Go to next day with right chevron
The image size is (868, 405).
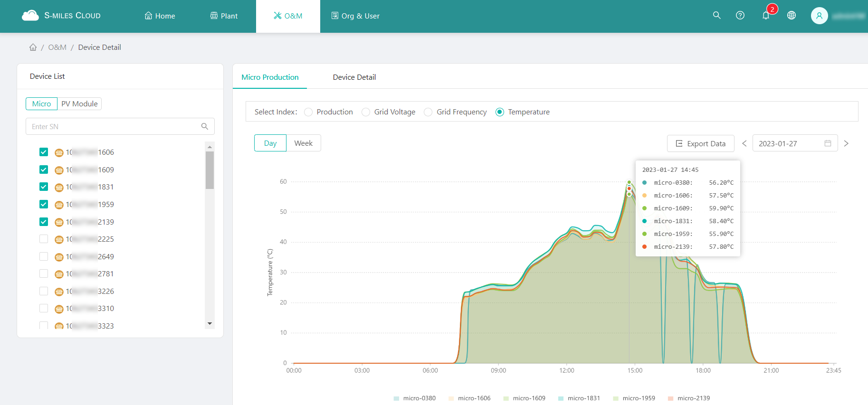[x=846, y=143]
